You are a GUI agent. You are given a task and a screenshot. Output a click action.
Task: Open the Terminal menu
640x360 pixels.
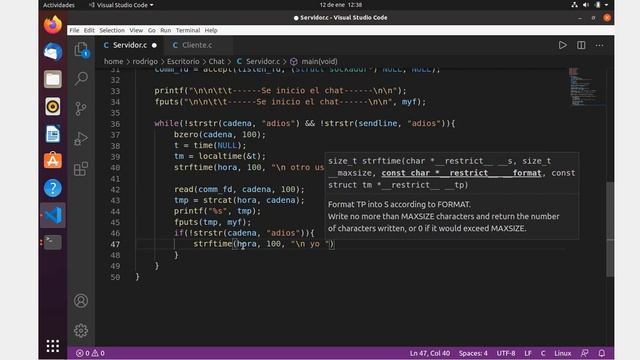click(x=188, y=30)
